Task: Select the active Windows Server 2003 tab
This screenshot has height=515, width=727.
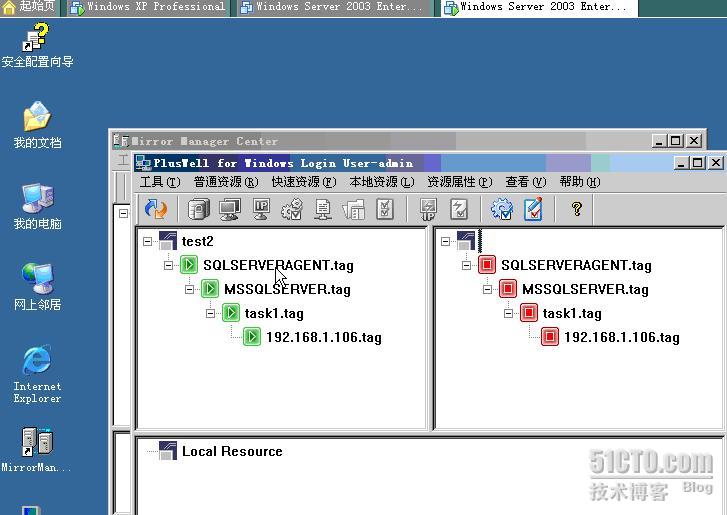Action: pyautogui.click(x=538, y=7)
